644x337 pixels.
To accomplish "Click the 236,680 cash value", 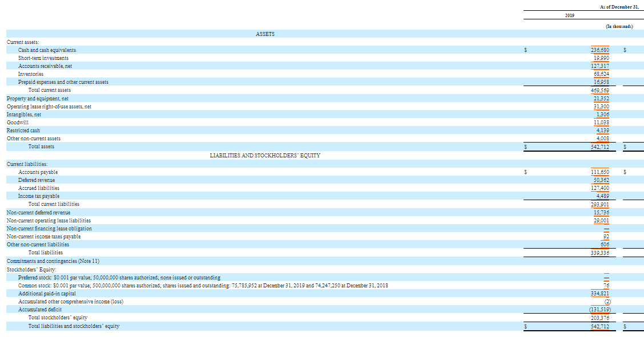I will click(600, 50).
